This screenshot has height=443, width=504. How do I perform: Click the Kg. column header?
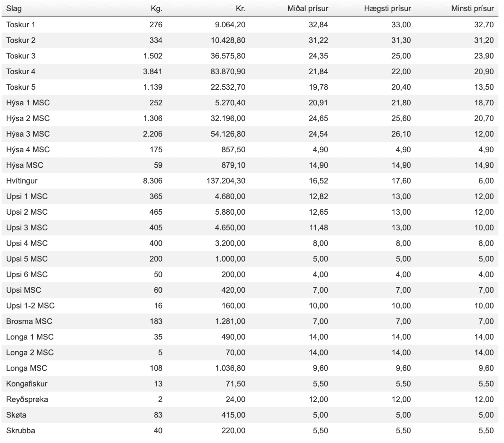pyautogui.click(x=156, y=8)
